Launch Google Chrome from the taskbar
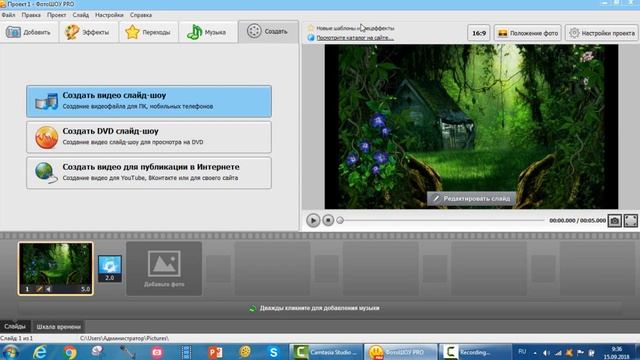Screen dimensions: 640x360 70,352
